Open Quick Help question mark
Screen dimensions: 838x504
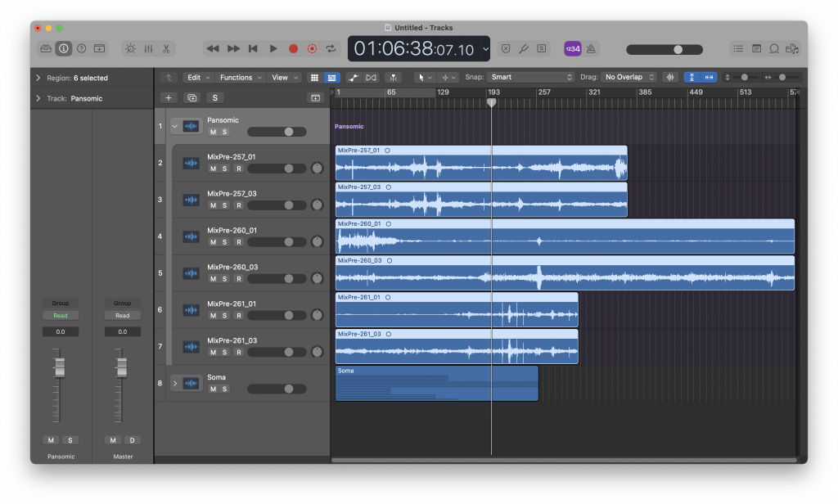tap(81, 48)
